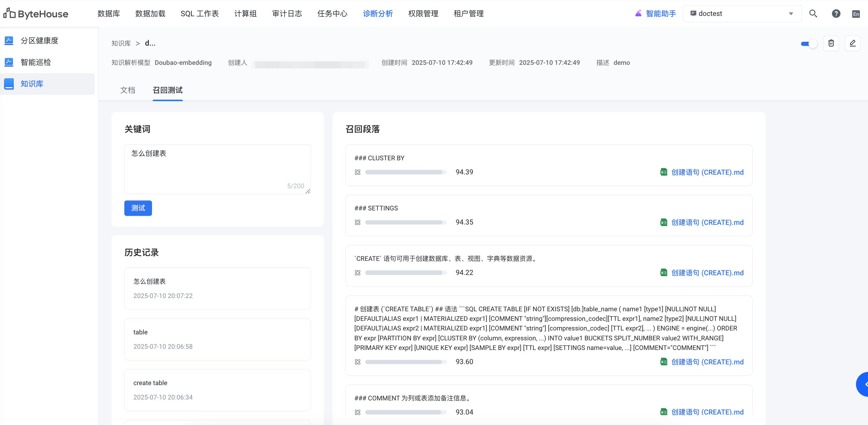Open the search magnifier icon
The image size is (868, 425).
[x=813, y=14]
